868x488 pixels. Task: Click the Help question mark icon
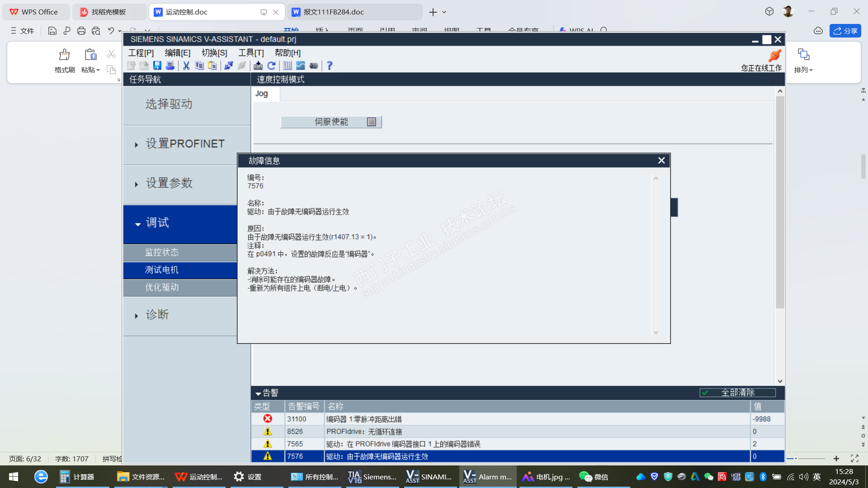pyautogui.click(x=330, y=66)
